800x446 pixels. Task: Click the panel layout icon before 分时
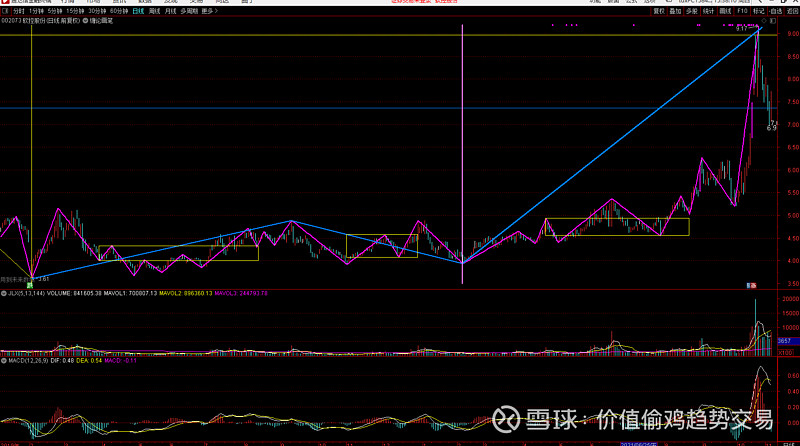[6, 11]
